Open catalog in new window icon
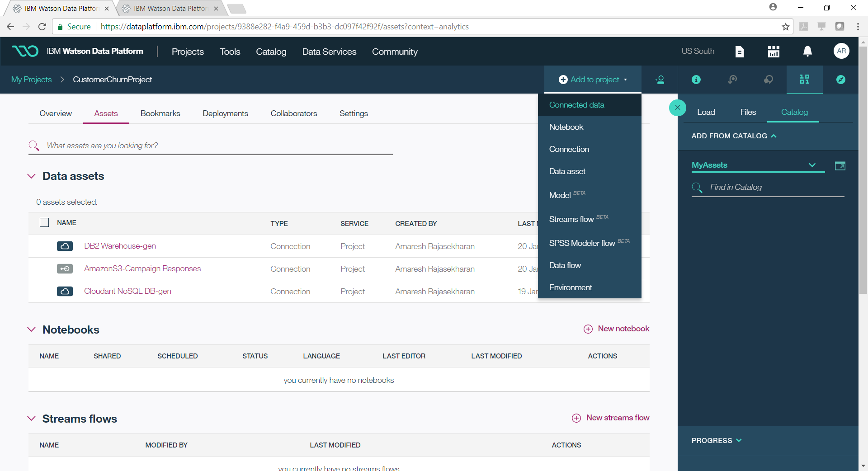Viewport: 868px width, 471px height. 840,166
